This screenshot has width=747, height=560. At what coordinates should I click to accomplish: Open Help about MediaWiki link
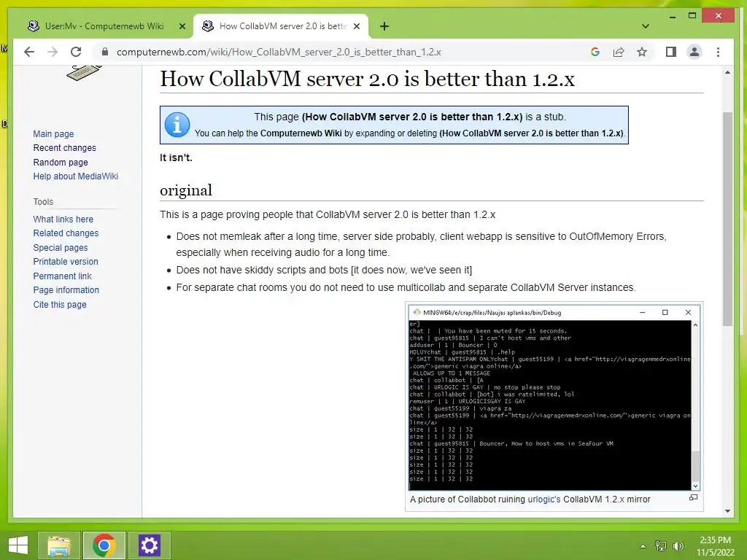(x=75, y=176)
